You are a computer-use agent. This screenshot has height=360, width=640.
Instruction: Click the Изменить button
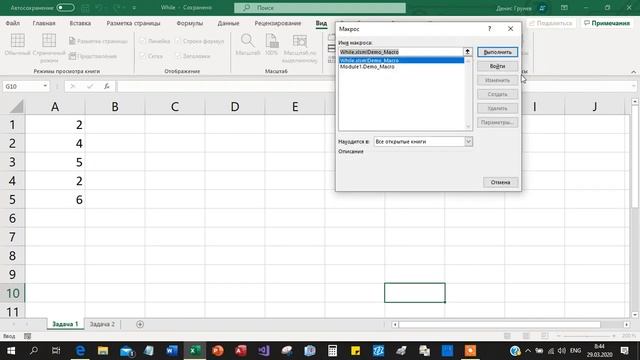click(498, 80)
